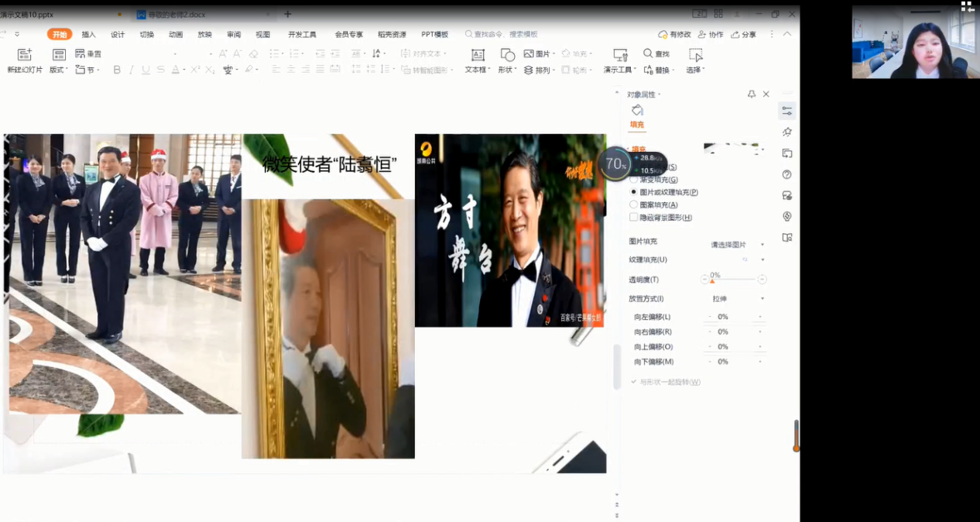Decrease font size with A- icon

click(238, 54)
